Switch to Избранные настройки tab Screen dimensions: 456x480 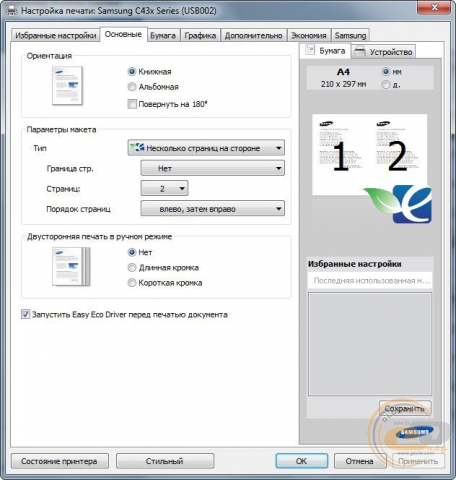pos(56,35)
